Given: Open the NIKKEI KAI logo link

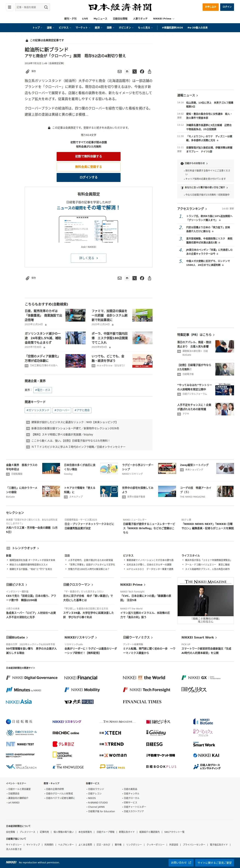Looking at the screenshot, I should tap(206, 755).
